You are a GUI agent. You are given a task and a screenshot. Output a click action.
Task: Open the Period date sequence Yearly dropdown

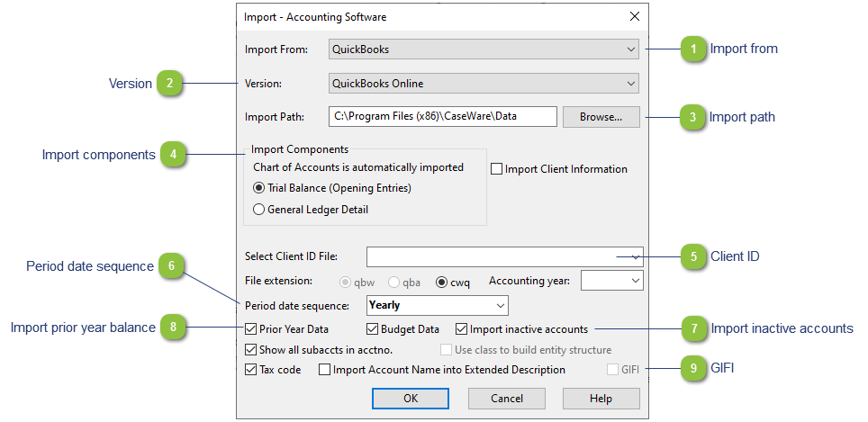tap(438, 305)
